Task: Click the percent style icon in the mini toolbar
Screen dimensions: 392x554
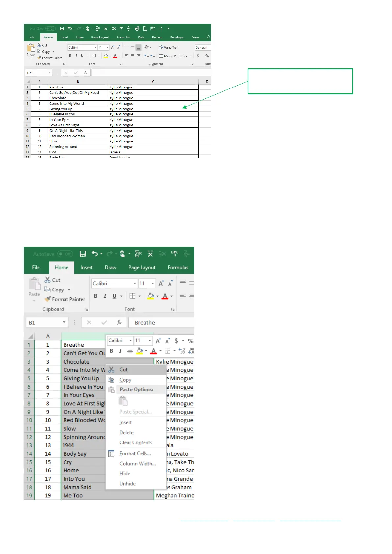Action: pyautogui.click(x=190, y=341)
